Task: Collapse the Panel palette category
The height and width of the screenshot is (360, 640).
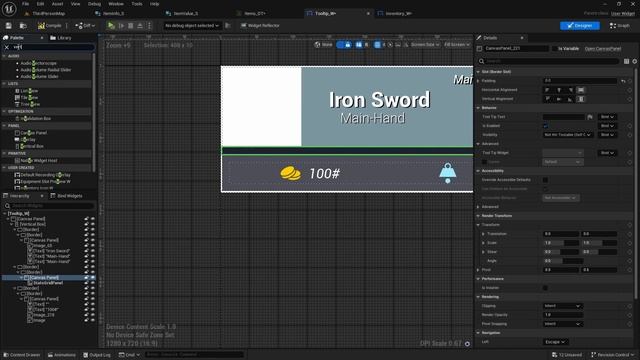Action: 4,126
